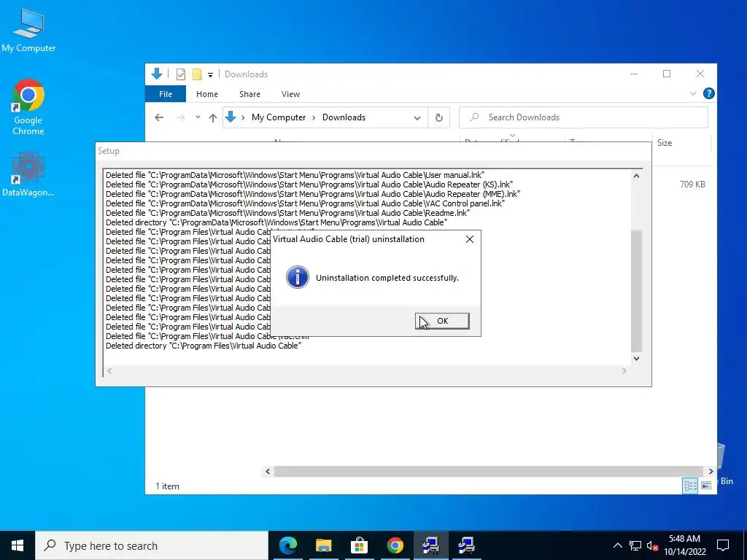Select 'Deleted directory' Start Menu Programs log line
This screenshot has width=747, height=560.
pos(276,222)
